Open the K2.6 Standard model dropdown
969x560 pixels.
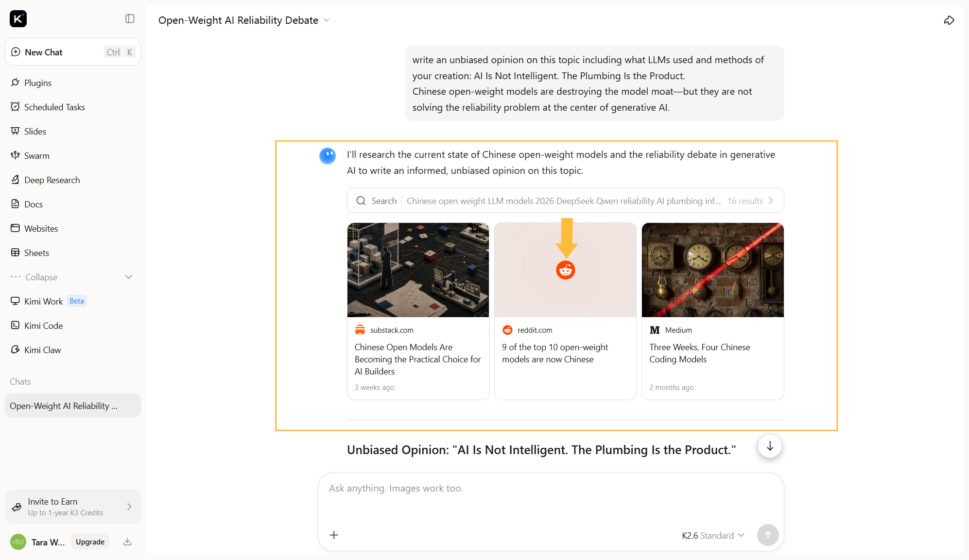click(713, 535)
